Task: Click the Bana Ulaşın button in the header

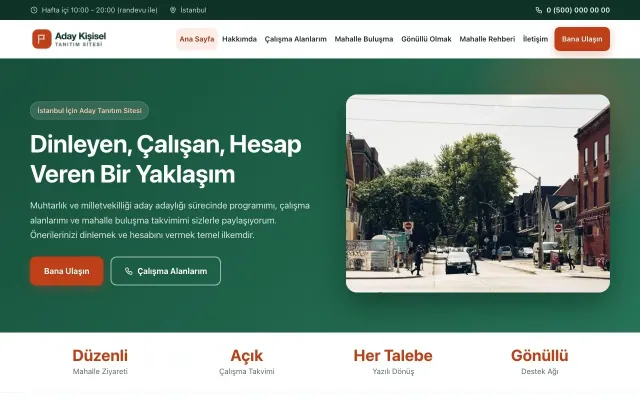Action: pyautogui.click(x=582, y=39)
